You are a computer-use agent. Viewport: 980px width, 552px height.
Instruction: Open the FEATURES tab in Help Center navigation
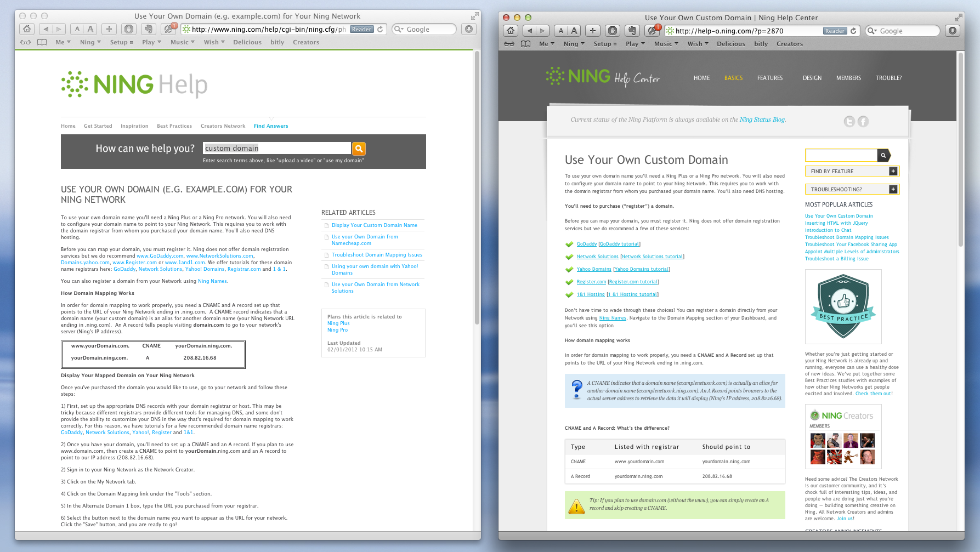770,78
